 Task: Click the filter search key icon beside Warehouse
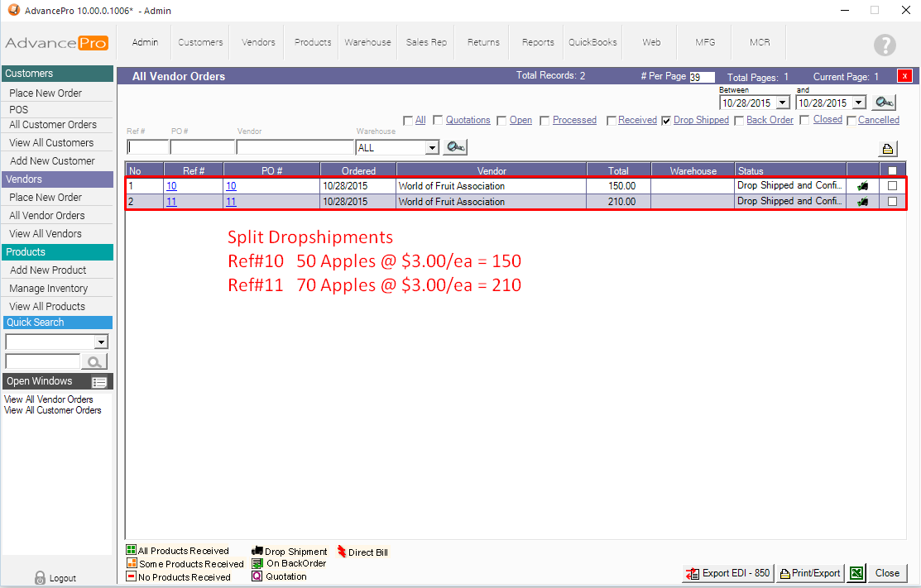point(454,147)
